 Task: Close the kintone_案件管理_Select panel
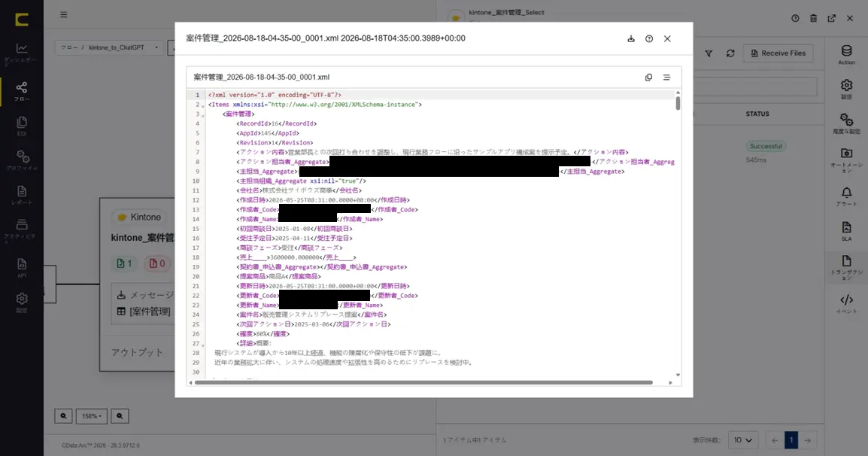coord(850,18)
